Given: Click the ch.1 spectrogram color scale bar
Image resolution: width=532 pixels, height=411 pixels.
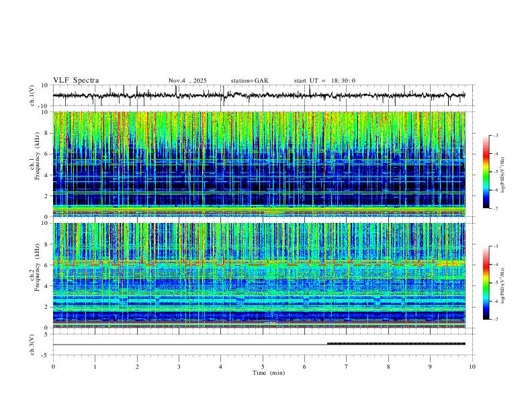Looking at the screenshot, I should [486, 172].
